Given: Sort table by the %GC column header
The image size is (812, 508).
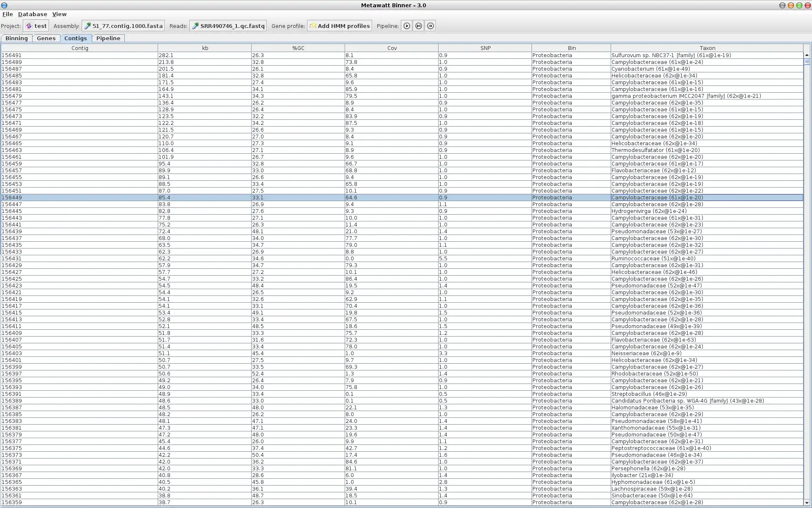Looking at the screenshot, I should tap(298, 48).
